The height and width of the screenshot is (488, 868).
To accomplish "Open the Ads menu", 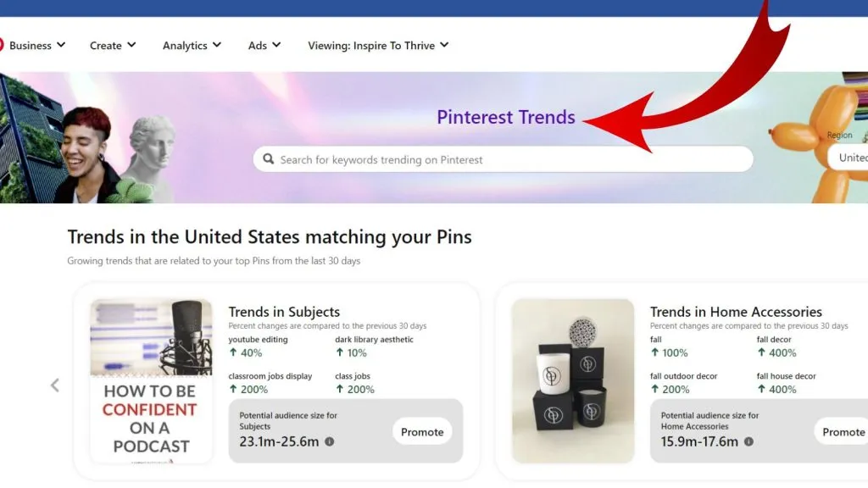I will (x=264, y=46).
